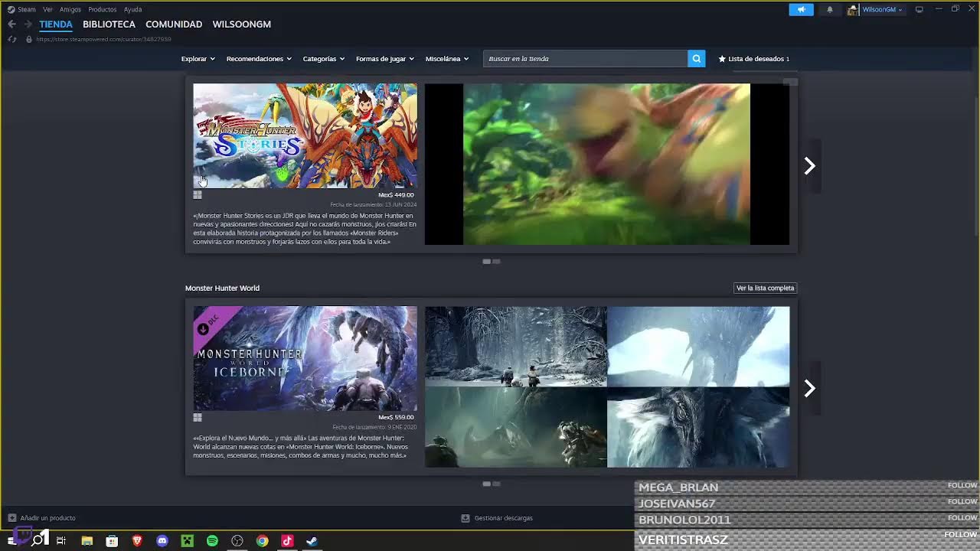Open the Ver menu
Screen dimensions: 980x551
tap(47, 9)
